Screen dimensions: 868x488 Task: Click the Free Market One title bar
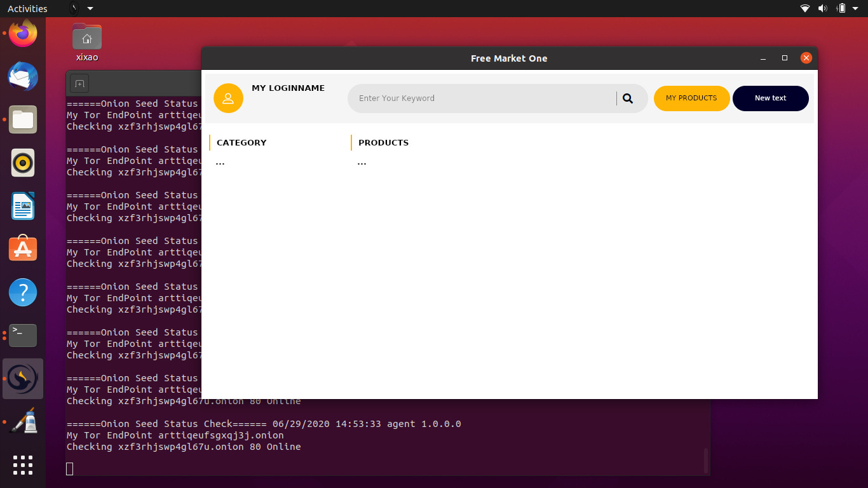(508, 58)
